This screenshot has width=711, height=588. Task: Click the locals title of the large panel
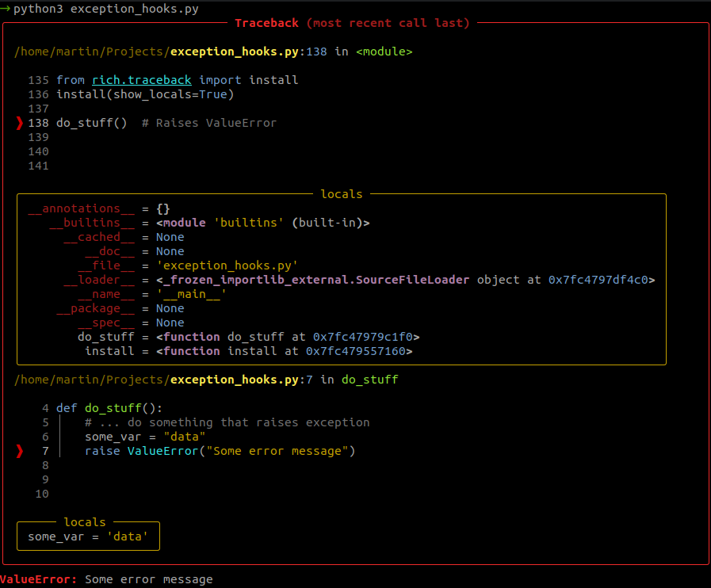[x=341, y=194]
